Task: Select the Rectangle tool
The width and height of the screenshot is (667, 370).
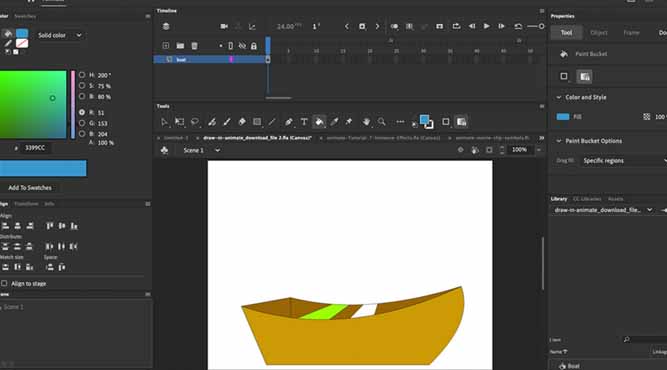Action: point(257,122)
